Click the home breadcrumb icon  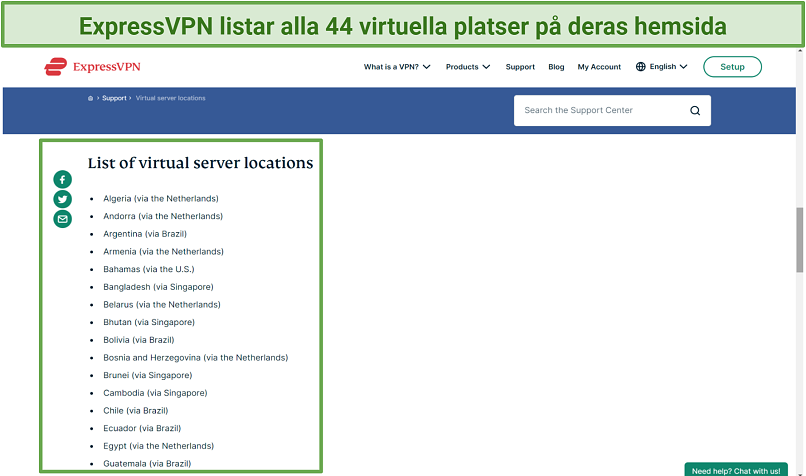(90, 98)
